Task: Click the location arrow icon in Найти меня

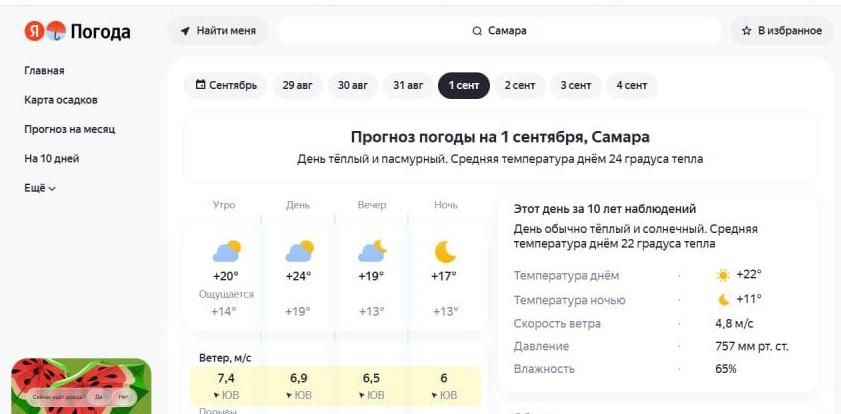Action: click(185, 31)
